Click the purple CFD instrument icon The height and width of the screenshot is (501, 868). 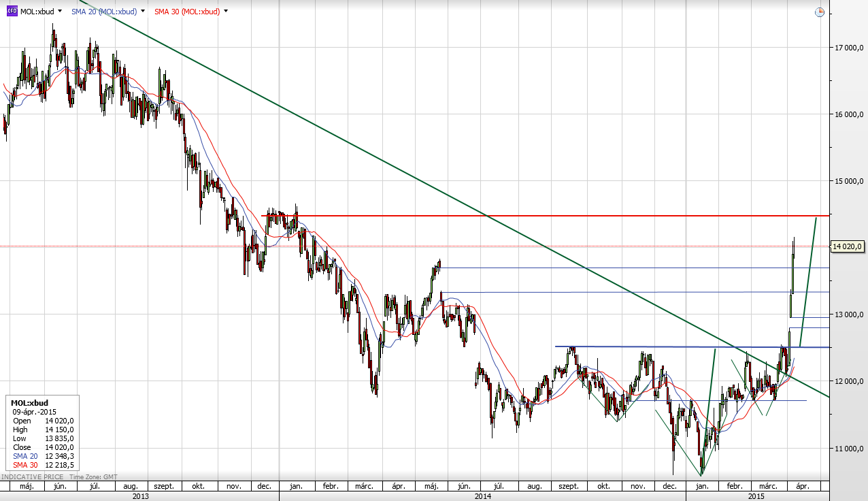pos(12,12)
